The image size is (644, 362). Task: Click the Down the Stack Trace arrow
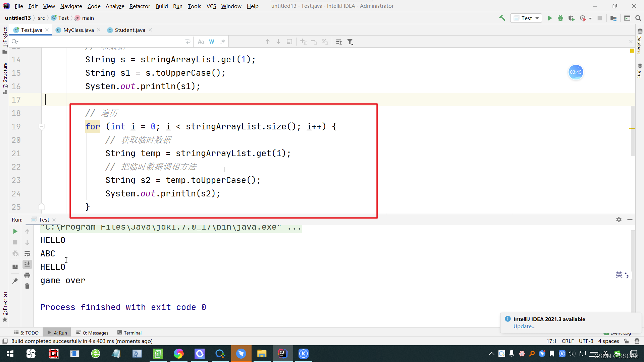[x=27, y=242]
